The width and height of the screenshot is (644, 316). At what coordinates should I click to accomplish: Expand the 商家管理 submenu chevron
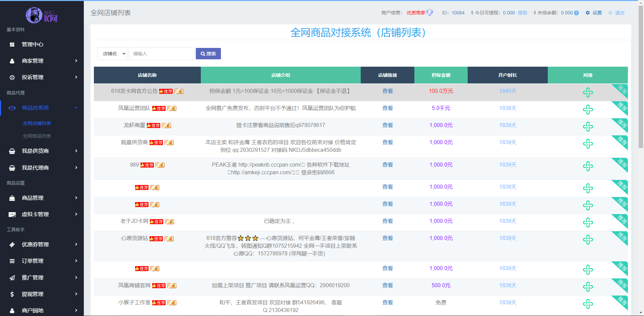point(76,61)
